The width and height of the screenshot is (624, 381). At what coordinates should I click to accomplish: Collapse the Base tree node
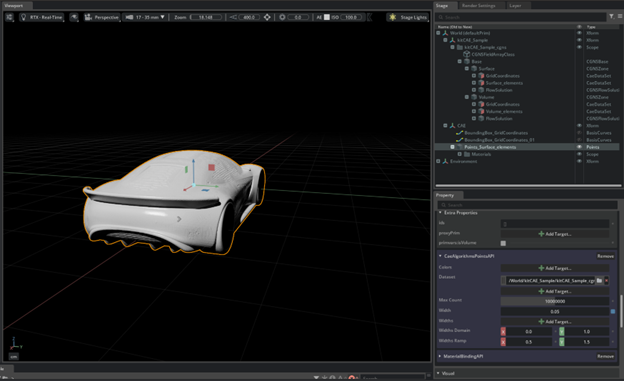coord(460,62)
